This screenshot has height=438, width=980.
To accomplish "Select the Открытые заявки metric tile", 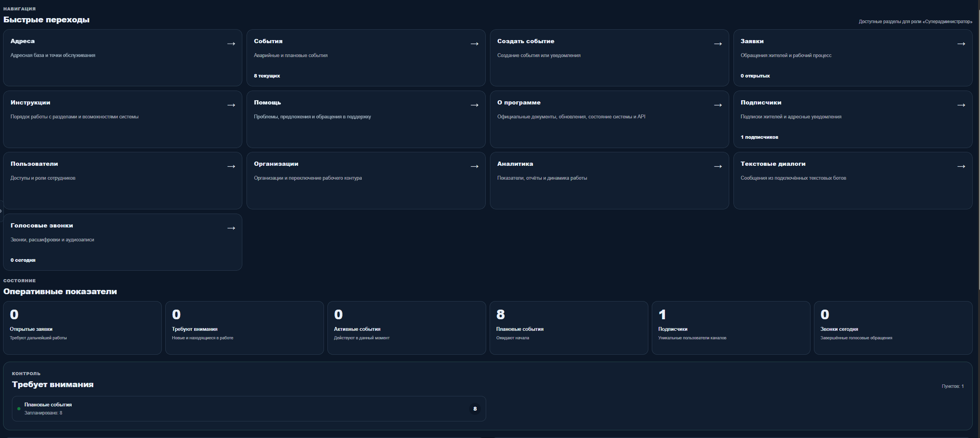I will click(82, 328).
